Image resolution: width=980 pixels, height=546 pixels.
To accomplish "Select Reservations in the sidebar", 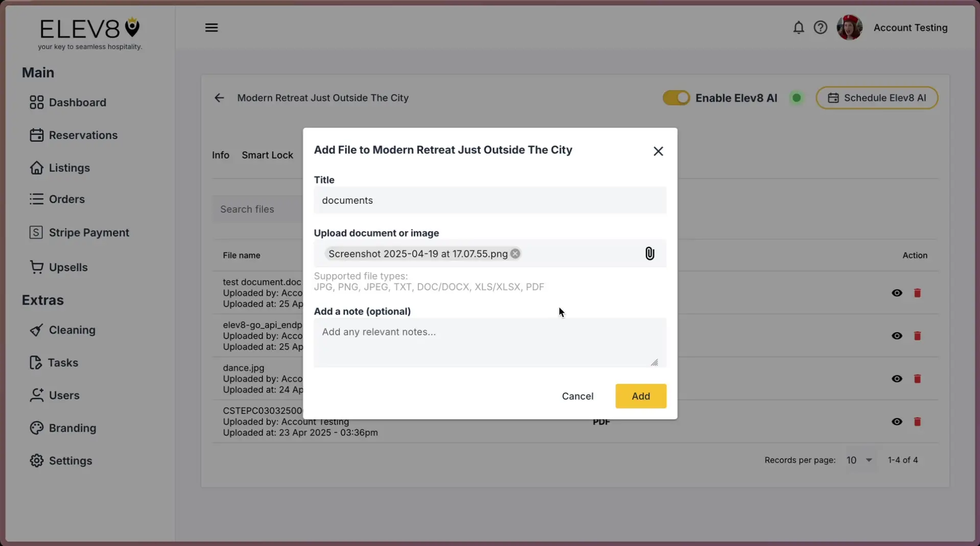I will pos(83,135).
